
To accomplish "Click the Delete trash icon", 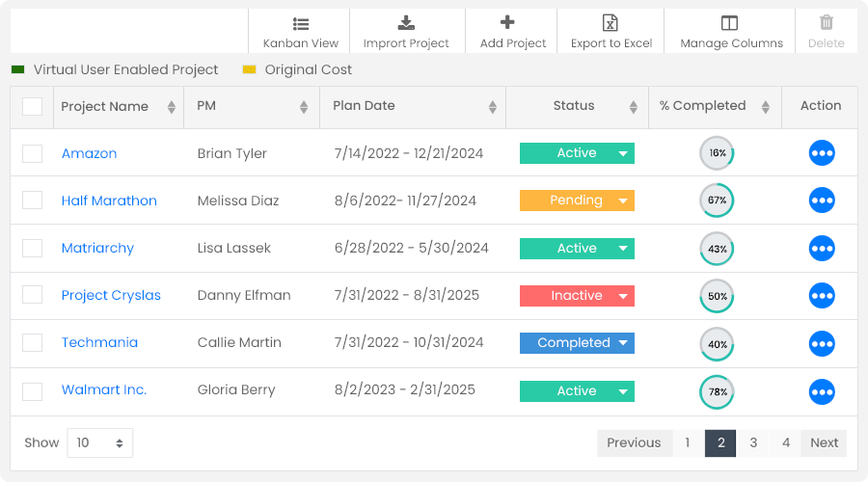I will [826, 23].
